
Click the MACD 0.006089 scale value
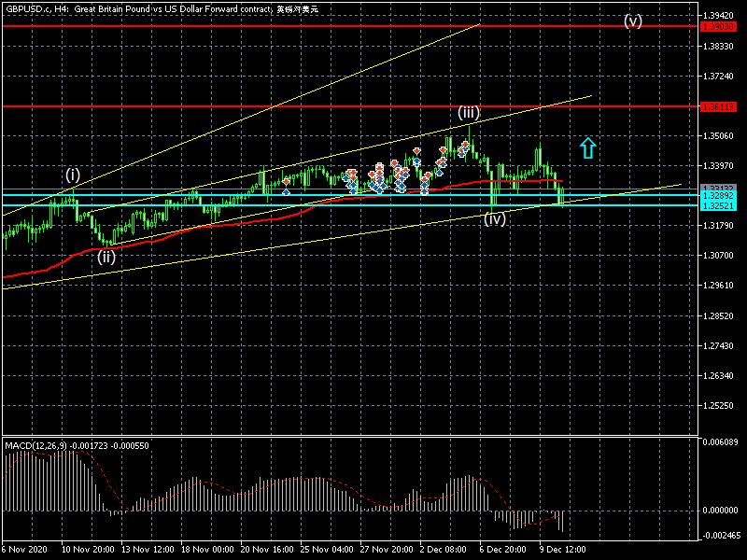click(722, 442)
